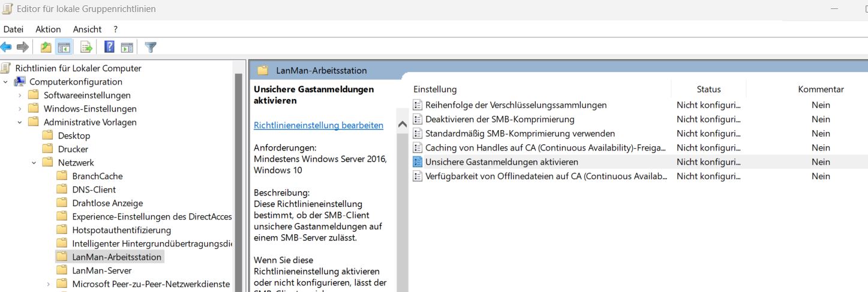This screenshot has height=292, width=868.
Task: Toggle the show/hide console tree icon
Action: click(x=64, y=47)
